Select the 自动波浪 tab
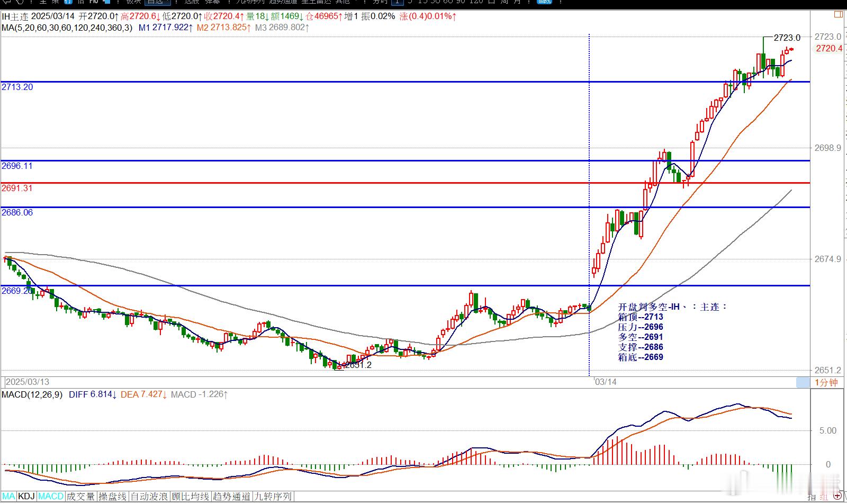 pyautogui.click(x=149, y=497)
